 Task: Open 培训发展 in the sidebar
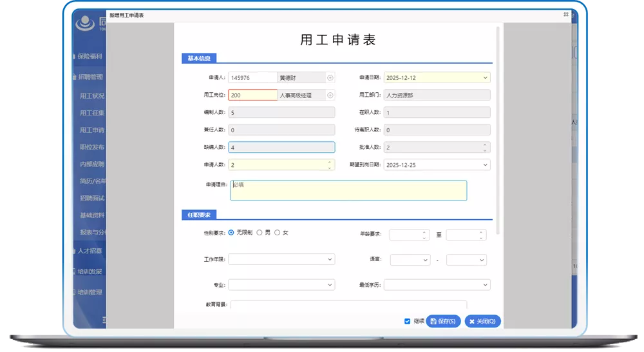(90, 271)
